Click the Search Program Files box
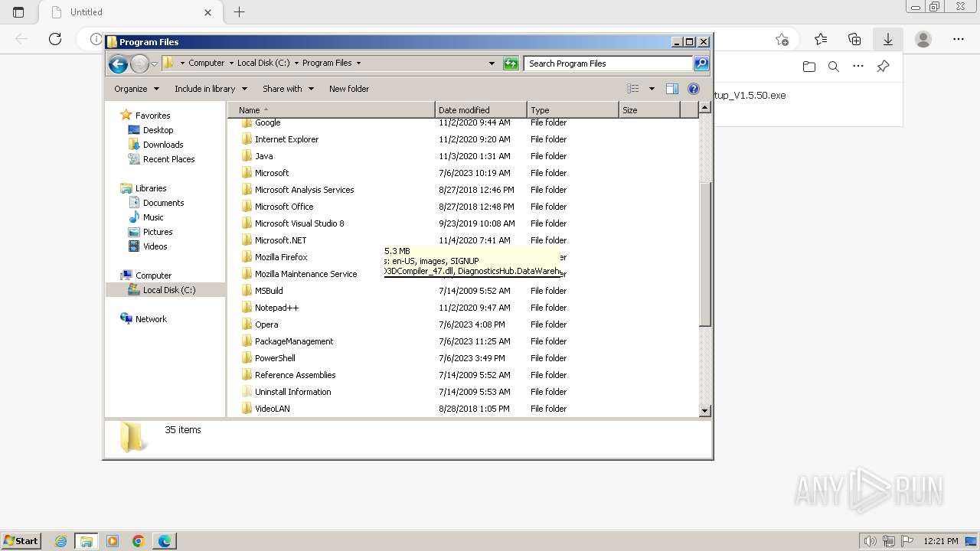Image resolution: width=980 pixels, height=551 pixels. pyautogui.click(x=609, y=64)
